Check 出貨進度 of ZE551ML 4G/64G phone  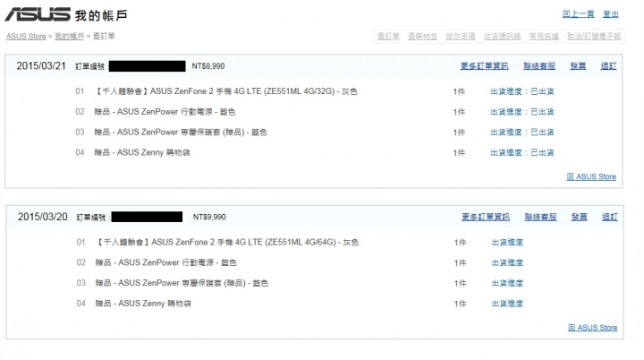(x=507, y=243)
